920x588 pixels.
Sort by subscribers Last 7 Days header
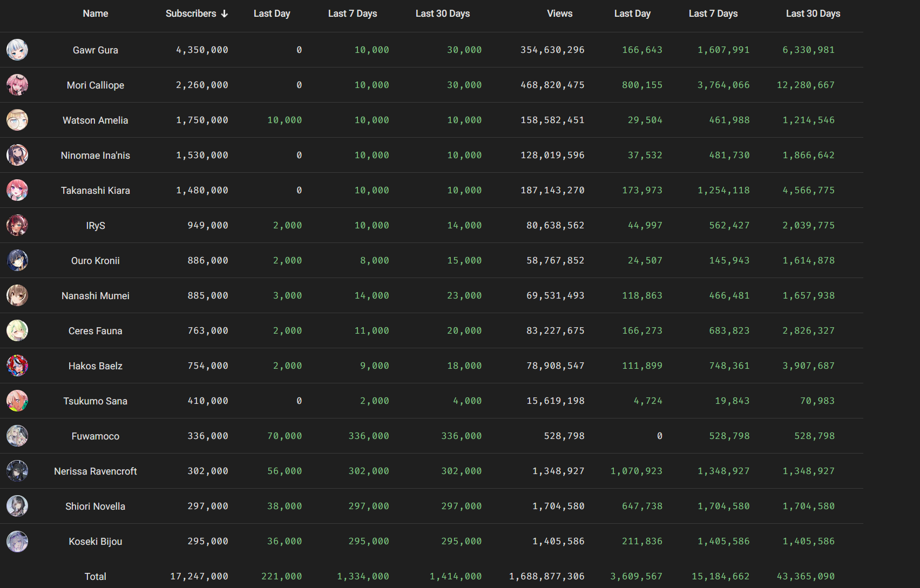(353, 13)
